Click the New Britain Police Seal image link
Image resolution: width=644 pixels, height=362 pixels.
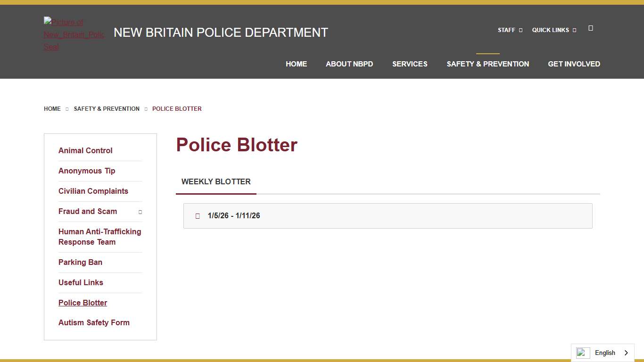point(74,34)
